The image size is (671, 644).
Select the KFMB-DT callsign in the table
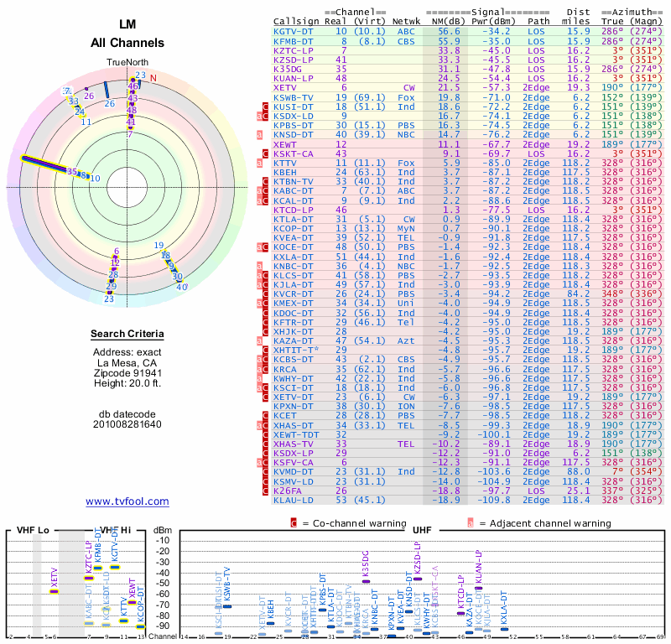293,41
